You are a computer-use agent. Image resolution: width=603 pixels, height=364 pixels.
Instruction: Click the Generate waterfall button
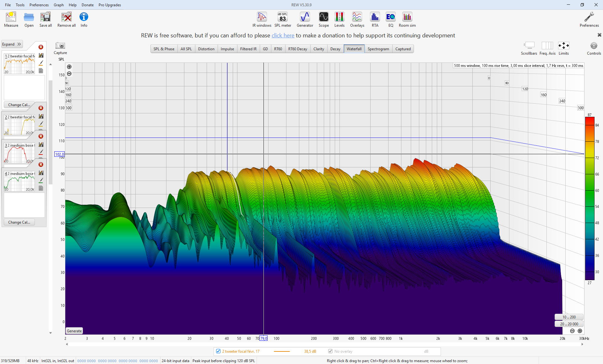pos(74,331)
